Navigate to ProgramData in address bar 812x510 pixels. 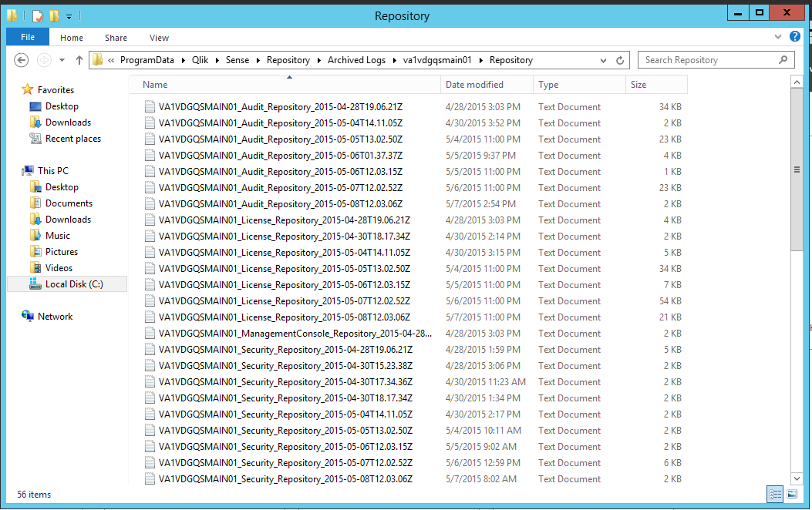(147, 60)
